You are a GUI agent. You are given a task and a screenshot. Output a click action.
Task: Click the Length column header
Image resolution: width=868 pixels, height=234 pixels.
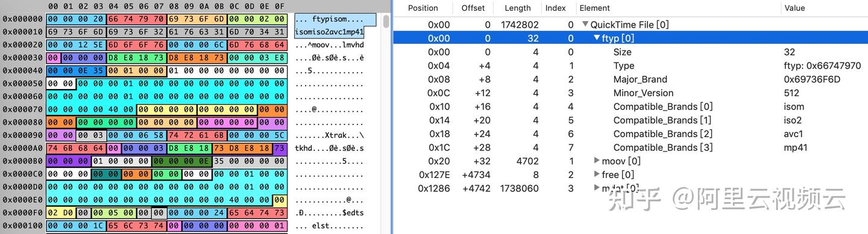517,8
